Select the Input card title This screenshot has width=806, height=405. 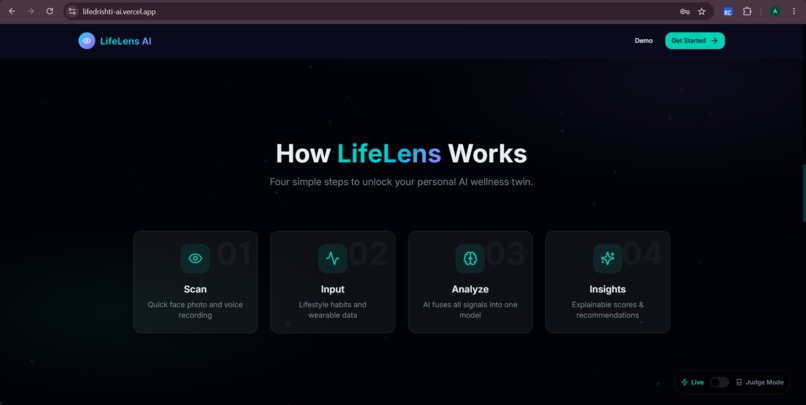pos(333,289)
